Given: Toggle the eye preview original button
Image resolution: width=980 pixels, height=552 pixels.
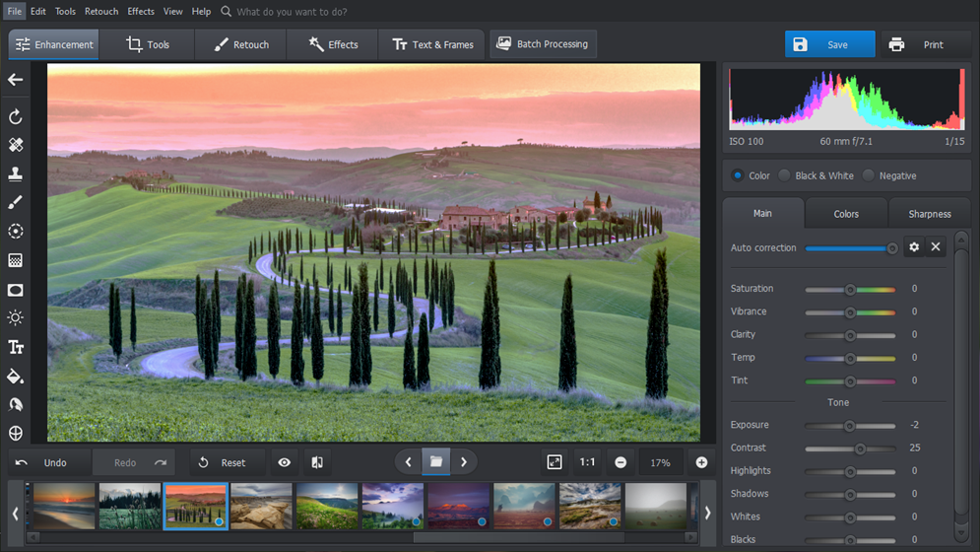Looking at the screenshot, I should point(285,462).
